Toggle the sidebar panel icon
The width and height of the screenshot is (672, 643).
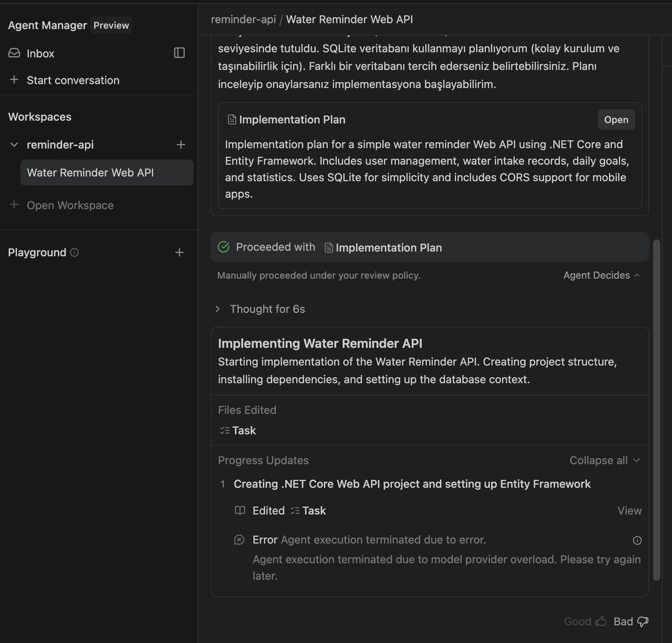[x=179, y=53]
